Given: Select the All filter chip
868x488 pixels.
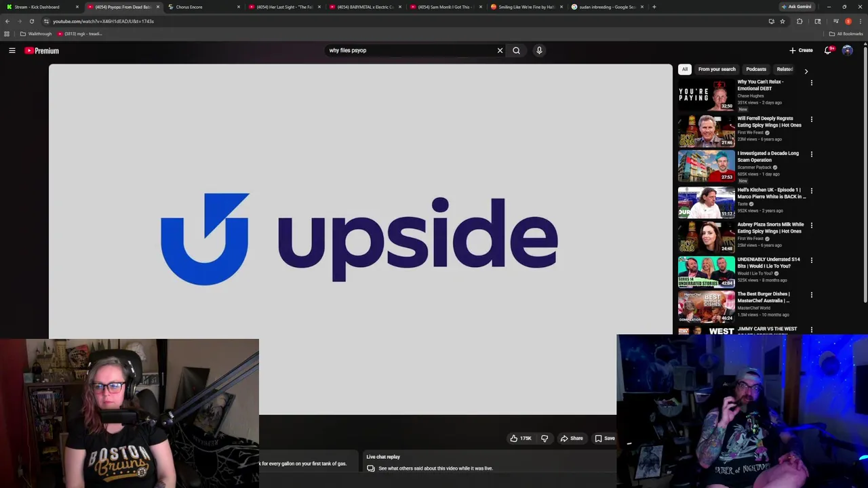Looking at the screenshot, I should [685, 69].
